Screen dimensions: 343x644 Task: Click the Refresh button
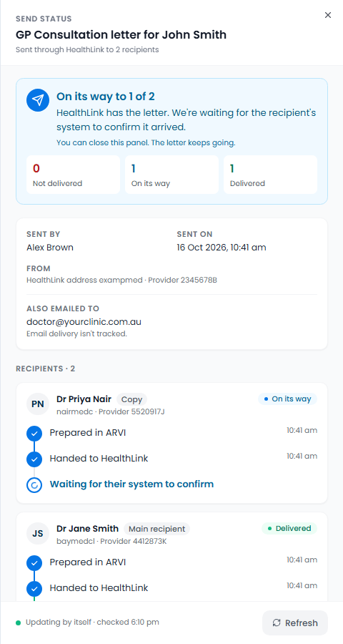point(294,623)
